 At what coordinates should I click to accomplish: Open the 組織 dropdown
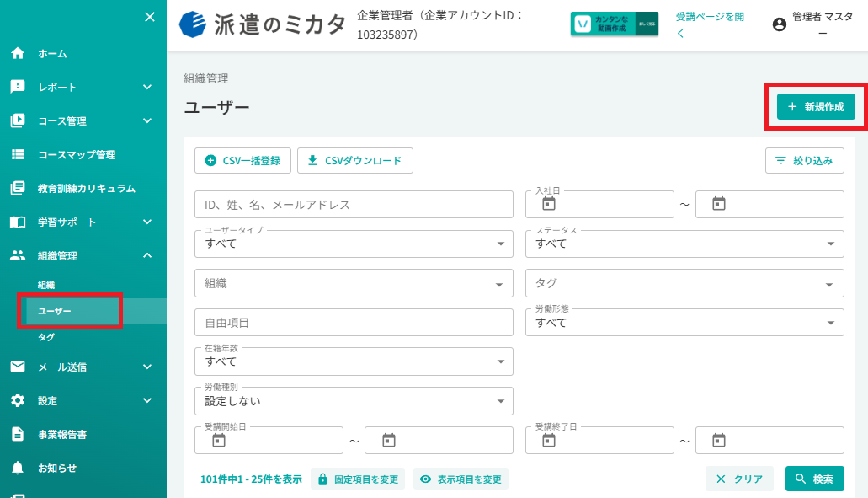pyautogui.click(x=354, y=283)
